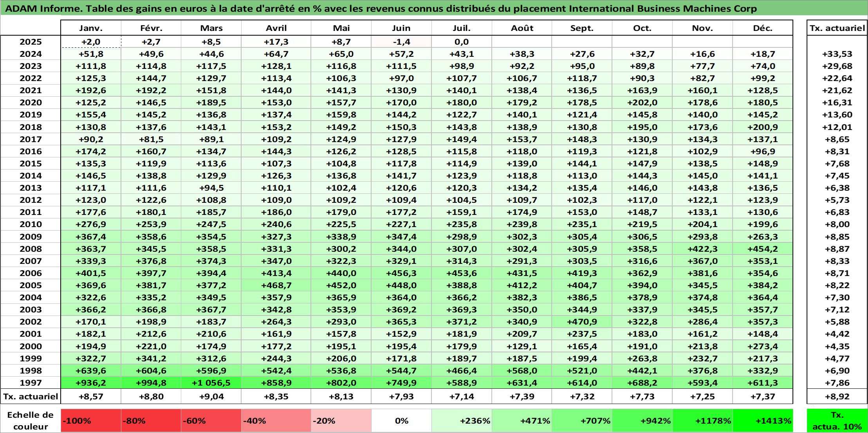The image size is (868, 433).
Task: Select the 'Août' column header
Action: pos(522,28)
